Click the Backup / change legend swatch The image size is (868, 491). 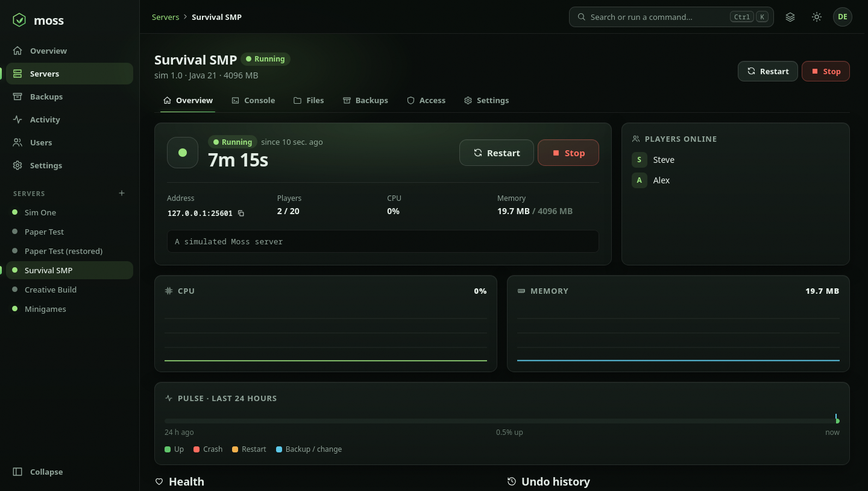[x=279, y=449]
